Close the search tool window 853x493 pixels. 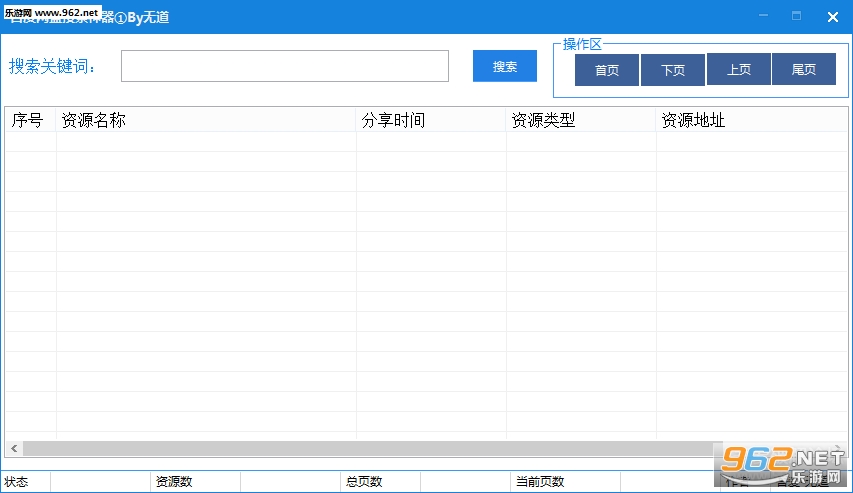pyautogui.click(x=832, y=16)
